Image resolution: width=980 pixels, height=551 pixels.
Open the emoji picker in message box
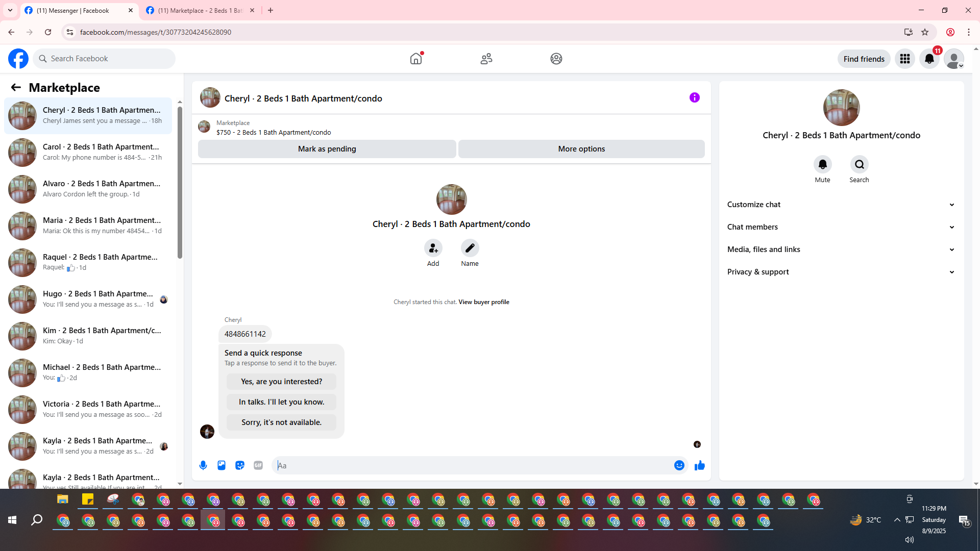[x=679, y=465]
